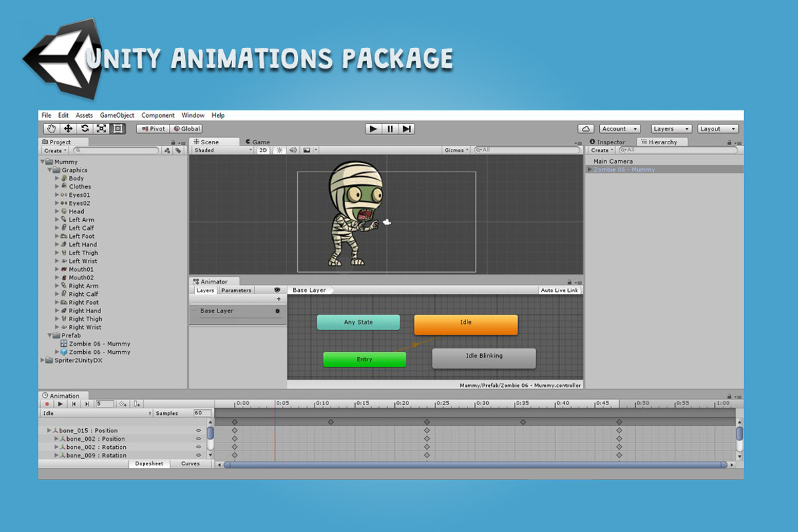Open the Layers dropdown in the toolbar
The height and width of the screenshot is (532, 798).
click(670, 128)
